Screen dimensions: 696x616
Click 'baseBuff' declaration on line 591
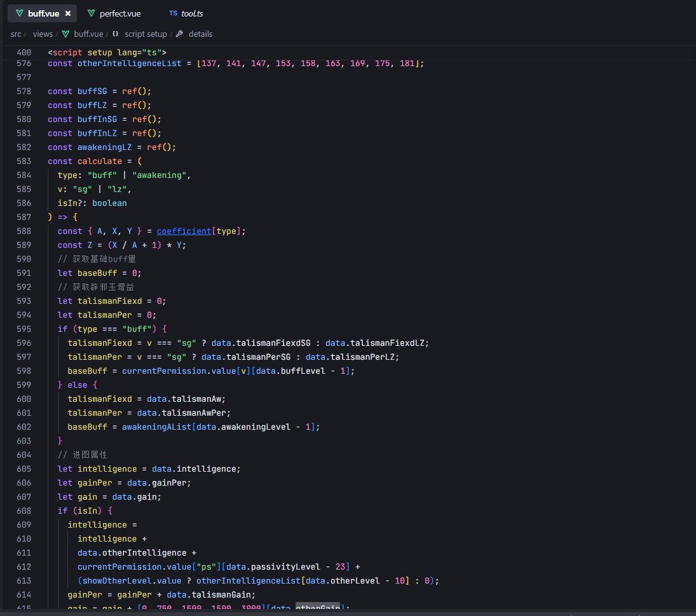[x=97, y=273]
